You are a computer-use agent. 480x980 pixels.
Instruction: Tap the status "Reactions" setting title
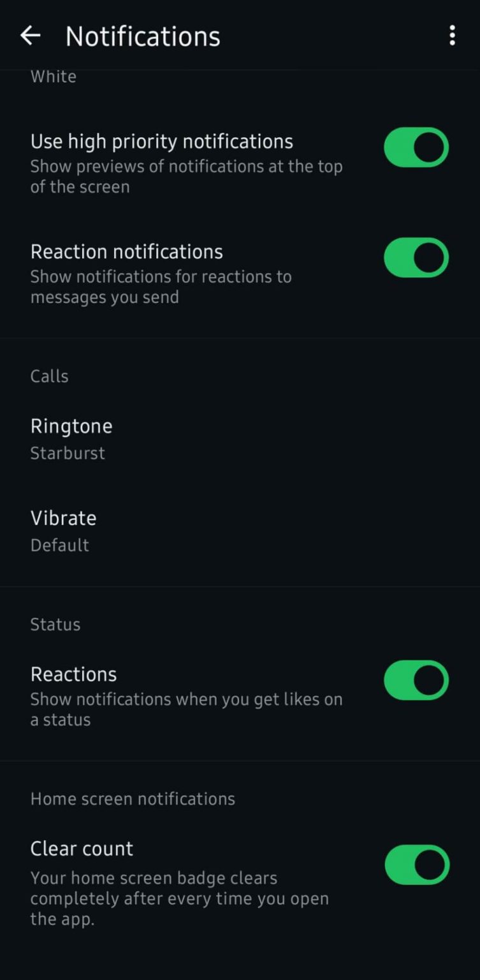click(x=74, y=674)
